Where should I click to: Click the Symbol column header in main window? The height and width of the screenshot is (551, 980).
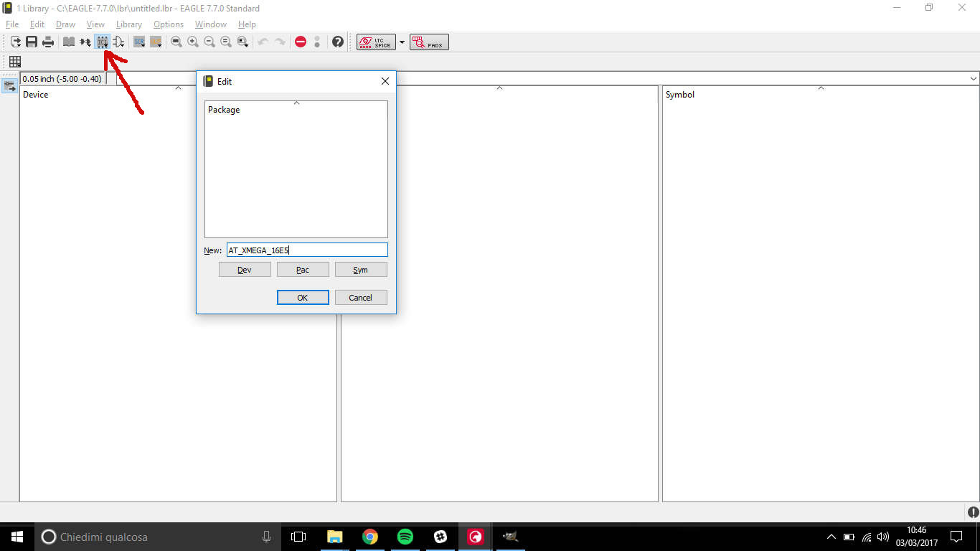[x=821, y=94]
